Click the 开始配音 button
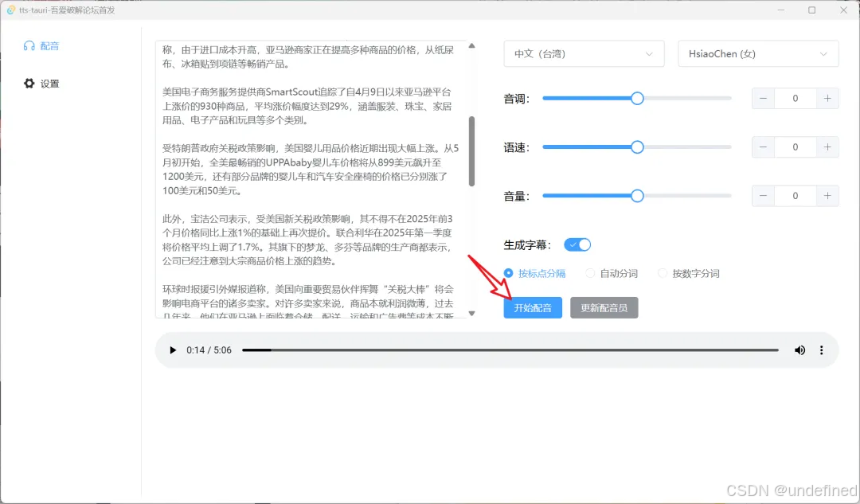The image size is (860, 504). click(533, 307)
